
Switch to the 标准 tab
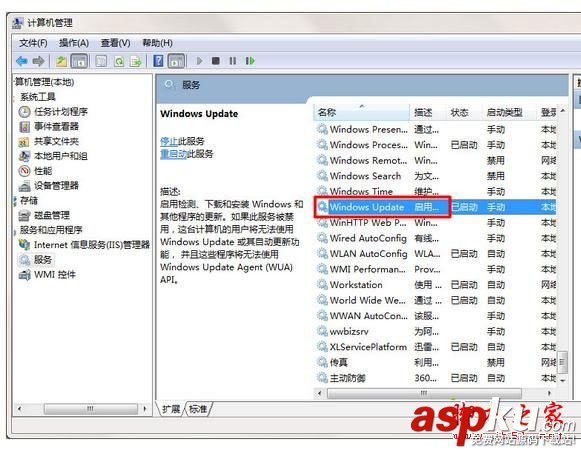coord(198,409)
